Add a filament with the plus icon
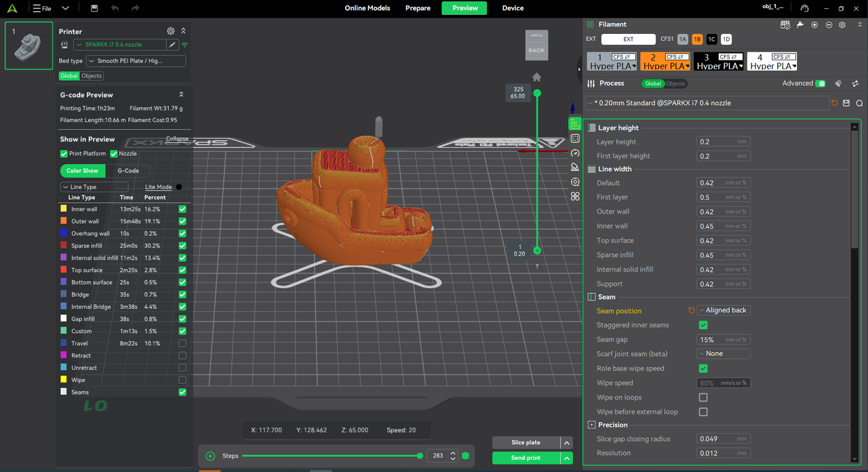The height and width of the screenshot is (472, 868). [814, 24]
